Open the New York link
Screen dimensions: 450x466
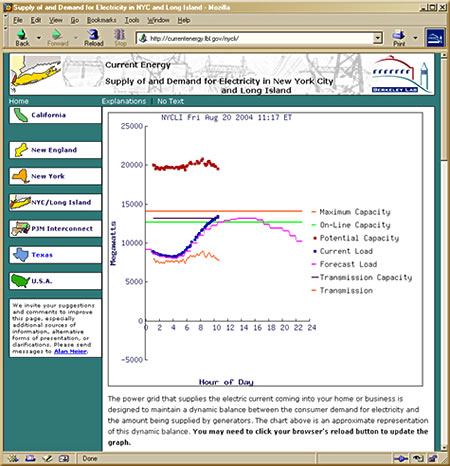point(48,176)
